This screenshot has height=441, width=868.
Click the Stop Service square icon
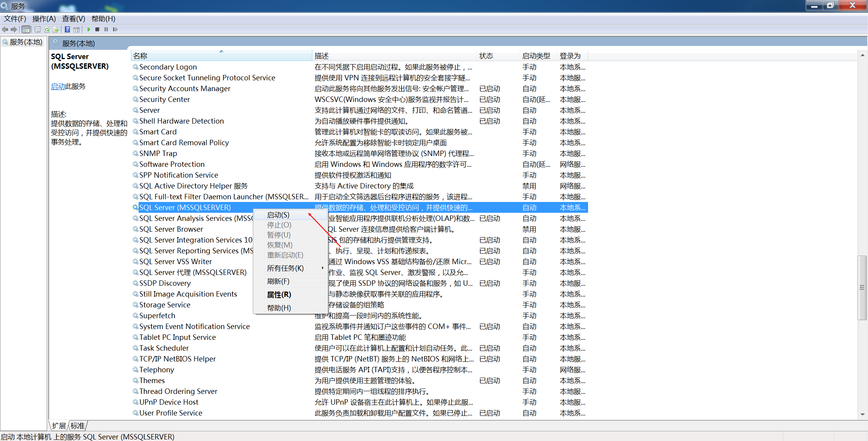coord(97,29)
